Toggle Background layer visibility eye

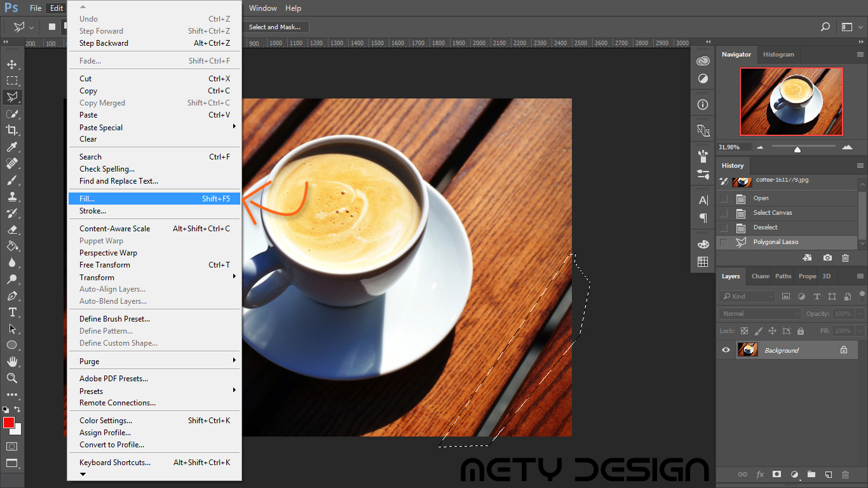(726, 350)
